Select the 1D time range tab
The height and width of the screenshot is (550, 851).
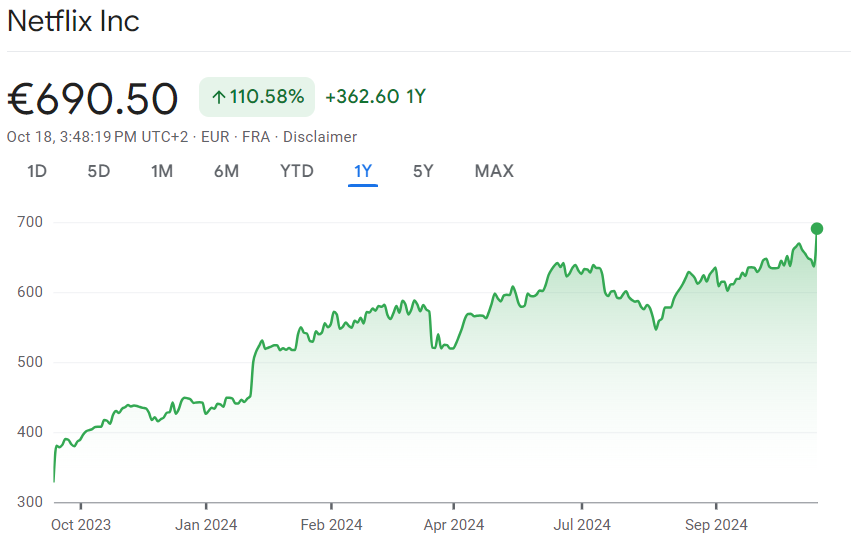[x=37, y=171]
